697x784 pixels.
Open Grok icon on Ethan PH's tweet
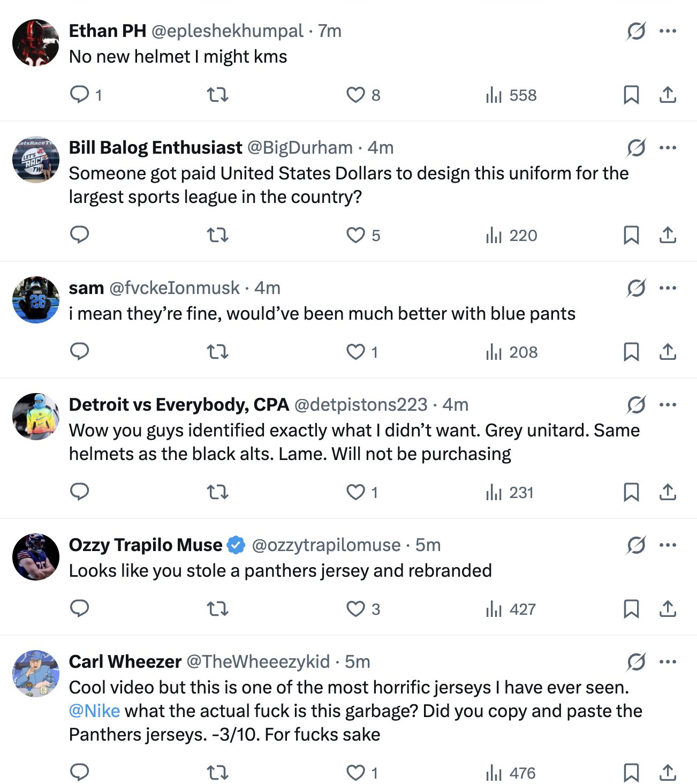[636, 31]
